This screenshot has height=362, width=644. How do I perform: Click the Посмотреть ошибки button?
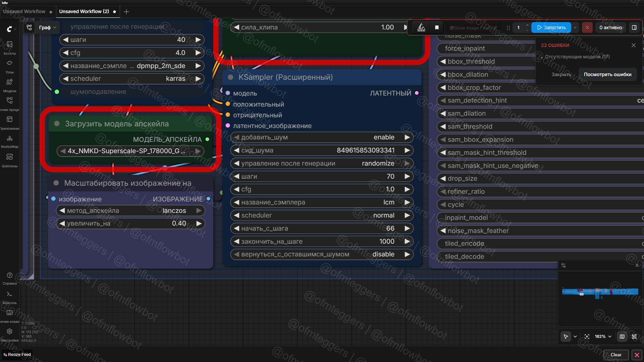click(x=607, y=74)
